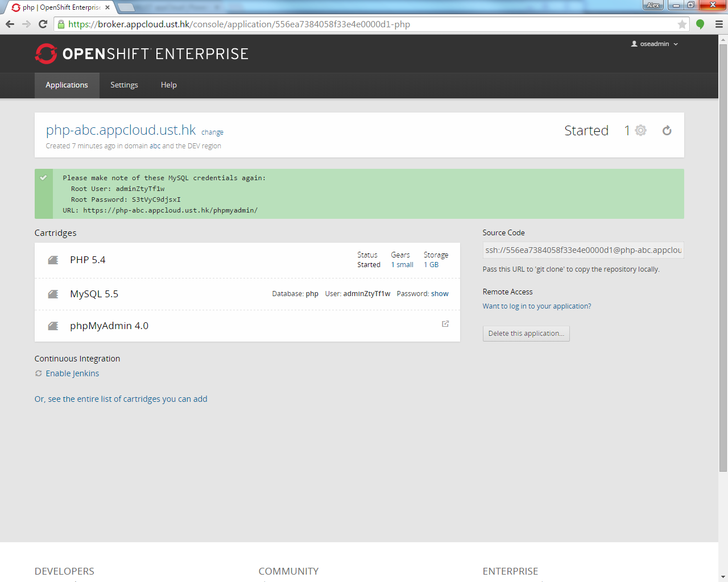This screenshot has height=582, width=728.
Task: Open the Chrome menu hamburger icon
Action: point(719,24)
